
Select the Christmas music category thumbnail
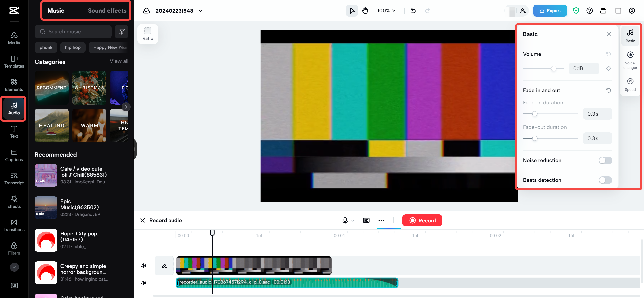point(89,88)
